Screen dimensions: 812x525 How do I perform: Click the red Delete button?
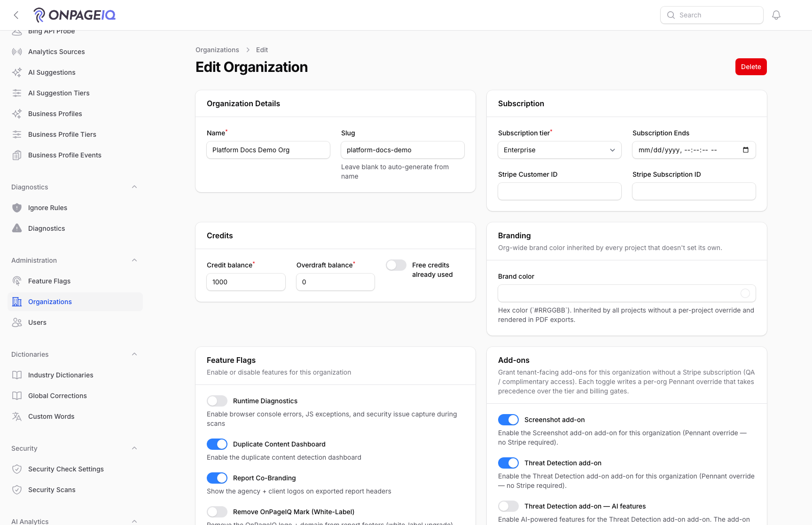pyautogui.click(x=751, y=67)
